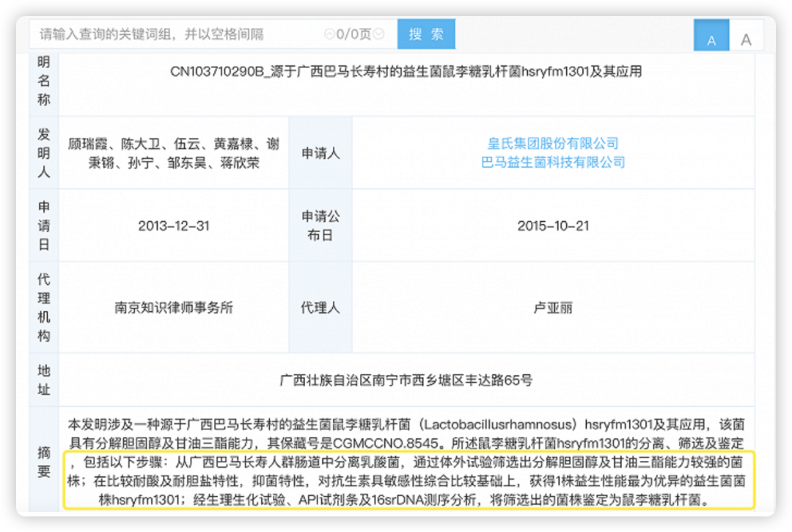Screen dimensions: 792x532
Task: Click the 代理机构 row label
Action: click(x=44, y=307)
